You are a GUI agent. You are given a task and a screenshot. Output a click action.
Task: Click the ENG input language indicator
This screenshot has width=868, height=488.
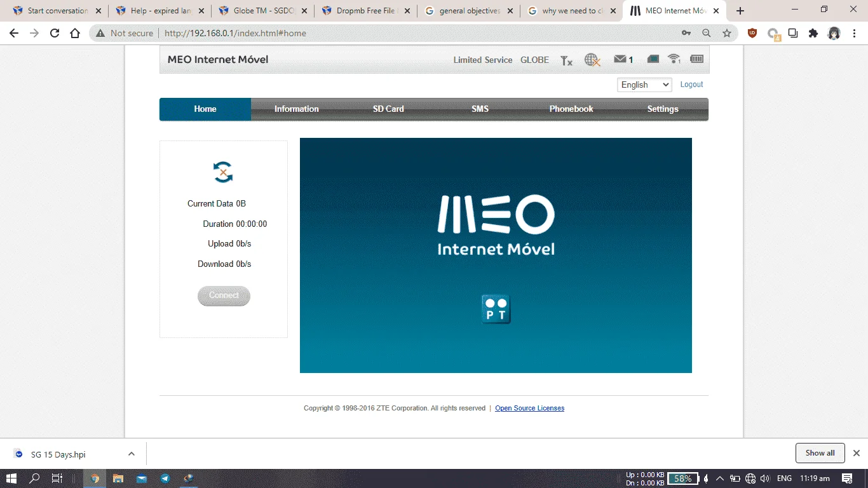(784, 478)
